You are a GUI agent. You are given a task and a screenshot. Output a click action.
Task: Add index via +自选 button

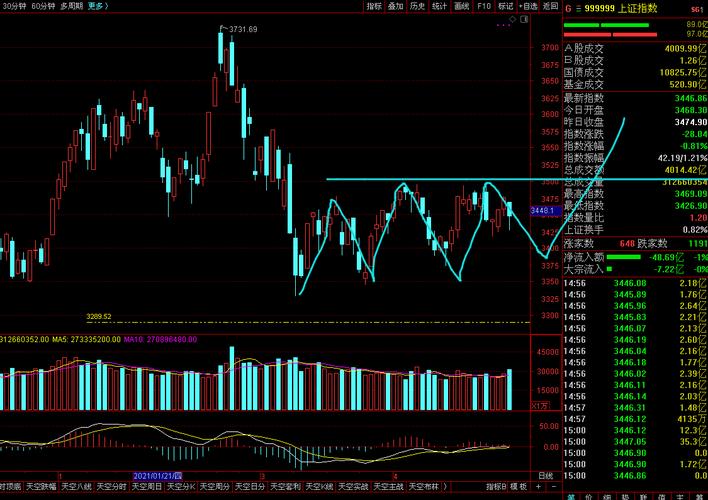pos(528,6)
